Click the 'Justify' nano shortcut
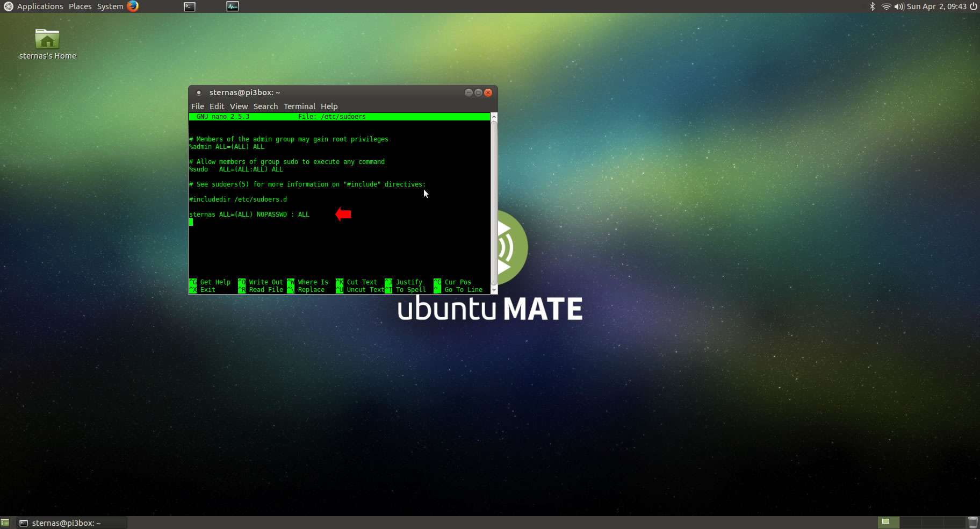 tap(409, 282)
